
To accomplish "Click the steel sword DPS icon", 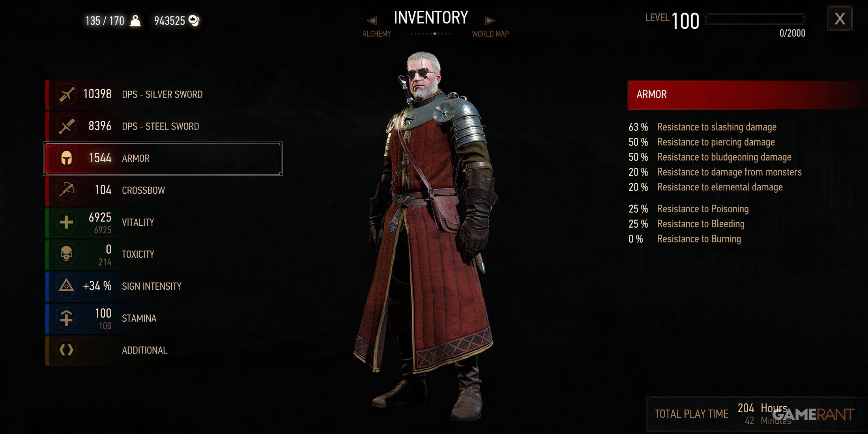I will click(x=66, y=127).
